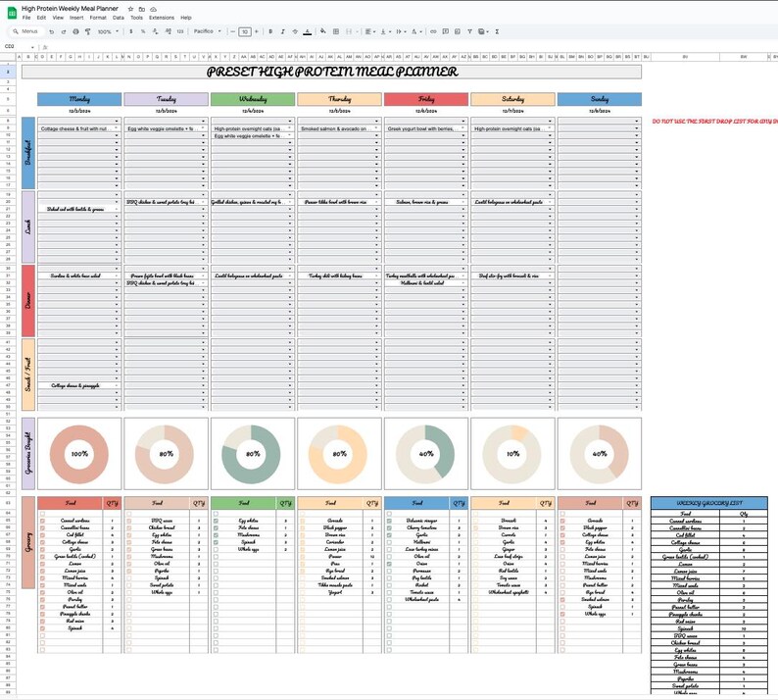This screenshot has width=778, height=700.
Task: Click the Google Sheets home logo
Action: (x=12, y=13)
